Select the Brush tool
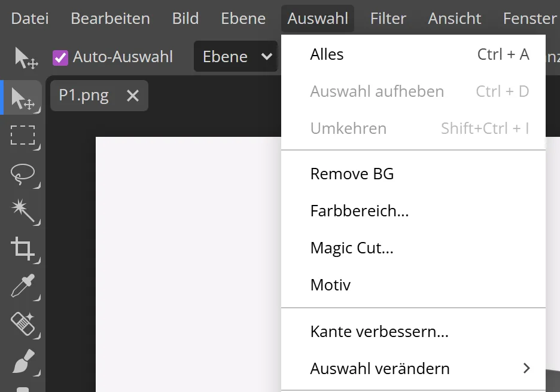 point(23,362)
